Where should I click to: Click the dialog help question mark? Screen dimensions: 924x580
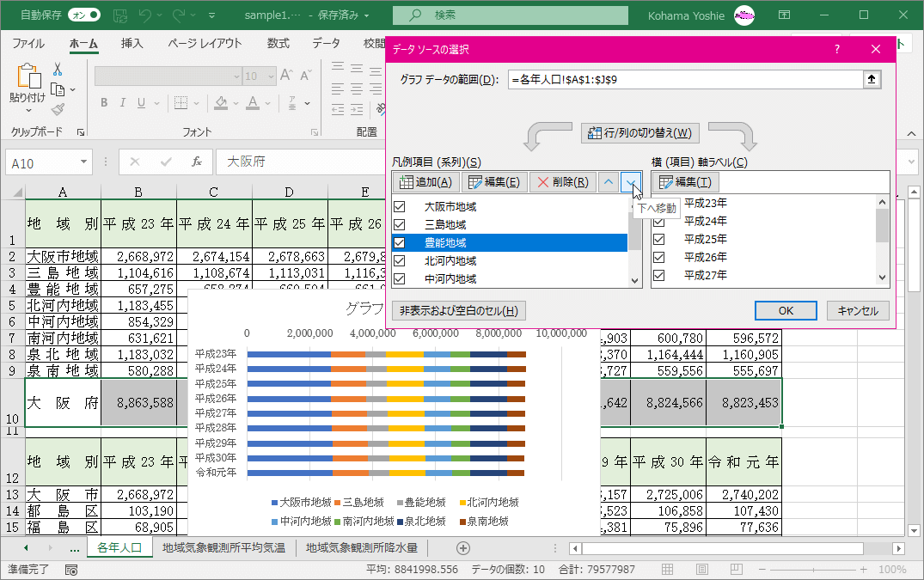click(x=837, y=49)
